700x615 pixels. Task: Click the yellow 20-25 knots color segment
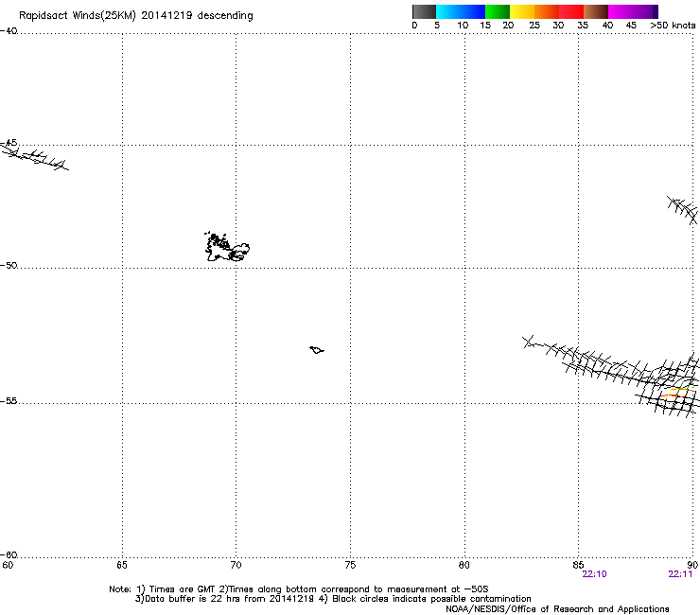[x=522, y=11]
